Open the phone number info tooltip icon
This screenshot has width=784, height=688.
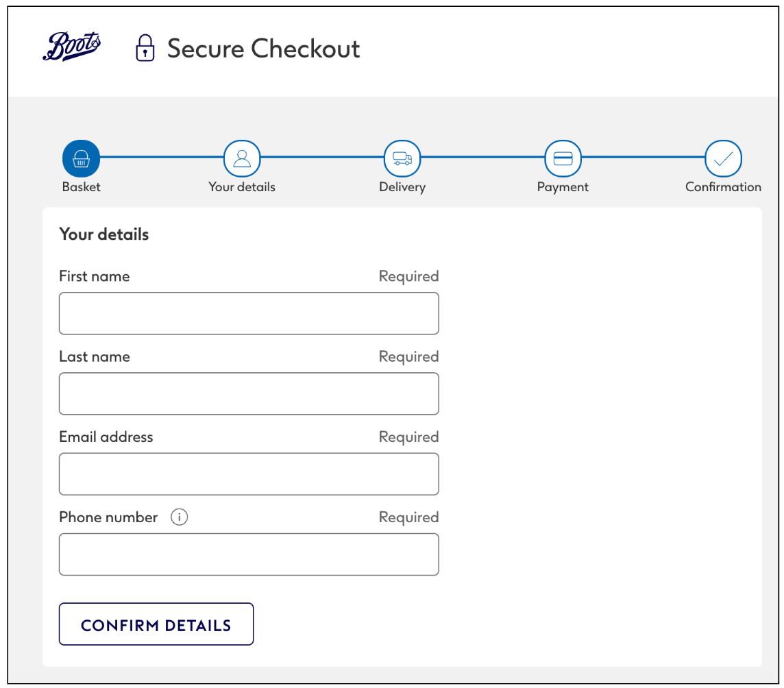[179, 517]
